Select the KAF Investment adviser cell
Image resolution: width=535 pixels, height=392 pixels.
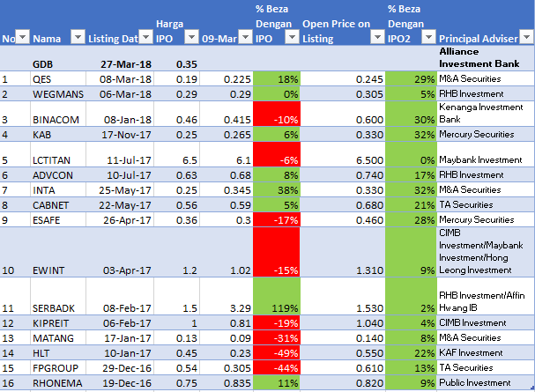(486, 352)
